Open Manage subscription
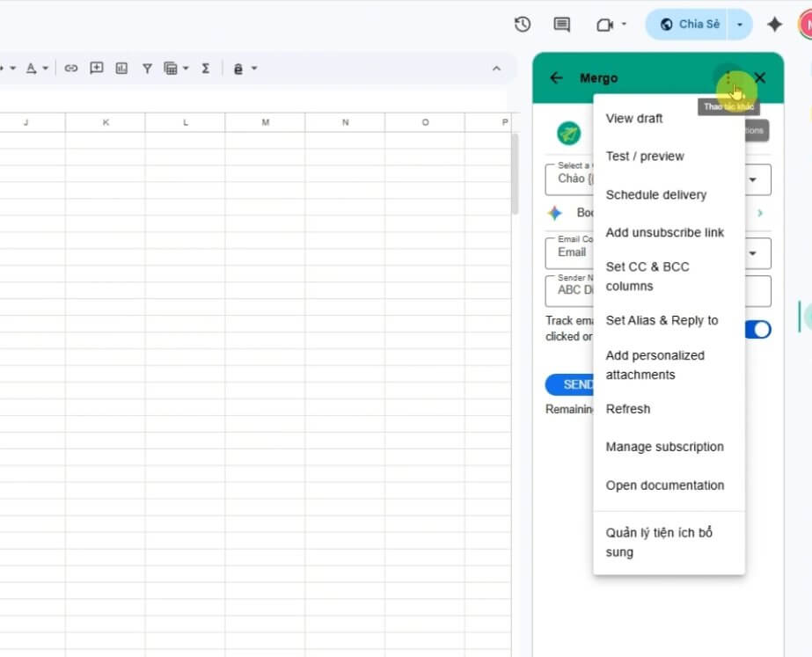This screenshot has height=657, width=812. coord(669,447)
